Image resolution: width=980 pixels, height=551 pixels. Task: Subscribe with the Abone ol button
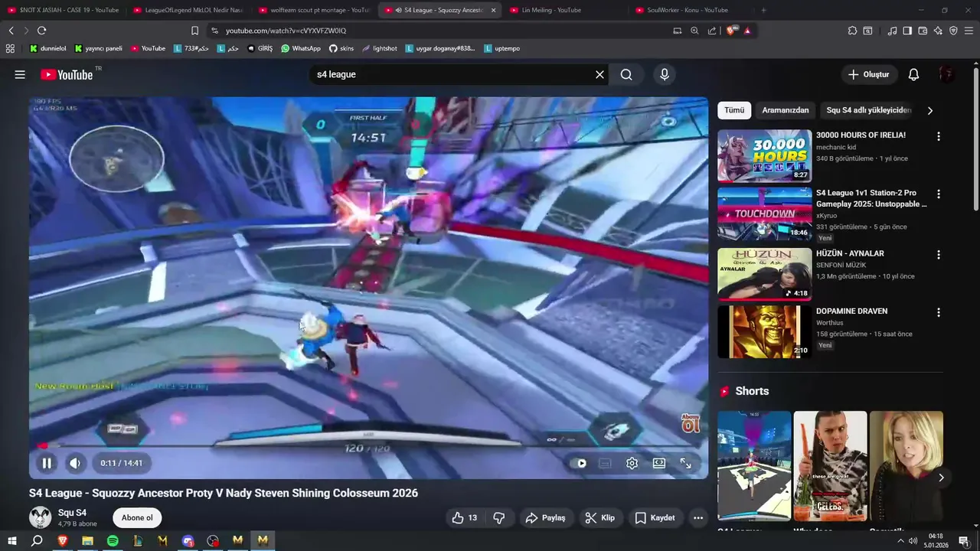pyautogui.click(x=137, y=518)
